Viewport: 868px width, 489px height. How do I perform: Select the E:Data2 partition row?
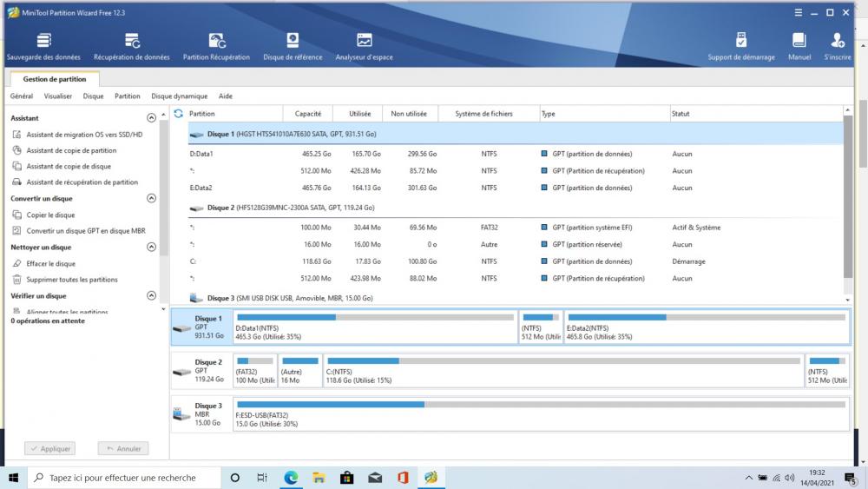[515, 188]
